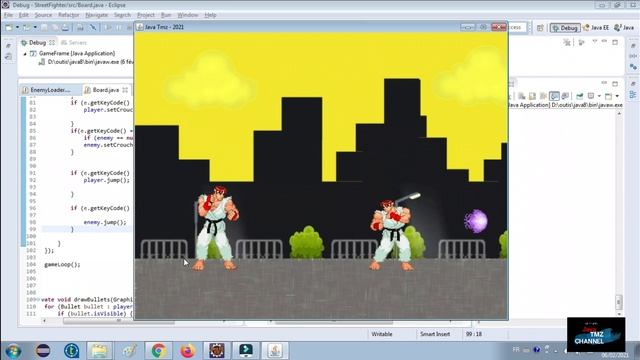The width and height of the screenshot is (640, 360).
Task: Select the Debug view tab
Action: click(37, 42)
